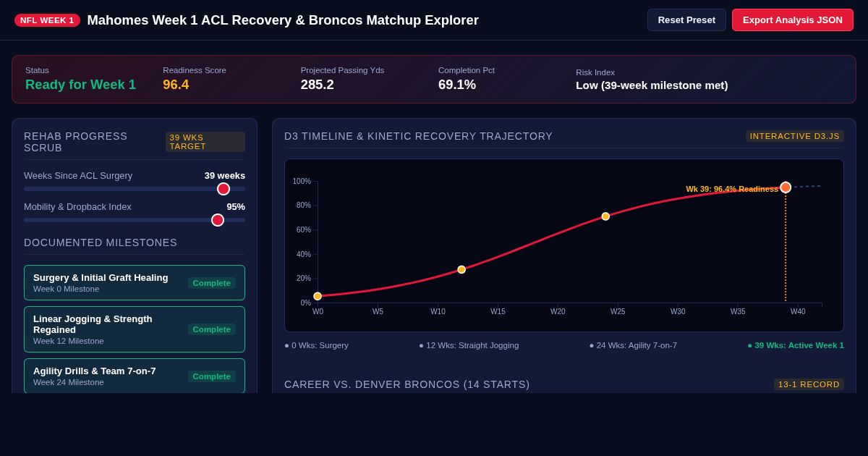Image resolution: width=868 pixels, height=456 pixels.
Task: Click the 24 Wks: Agility 7-on-7 legend entry
Action: click(x=633, y=345)
